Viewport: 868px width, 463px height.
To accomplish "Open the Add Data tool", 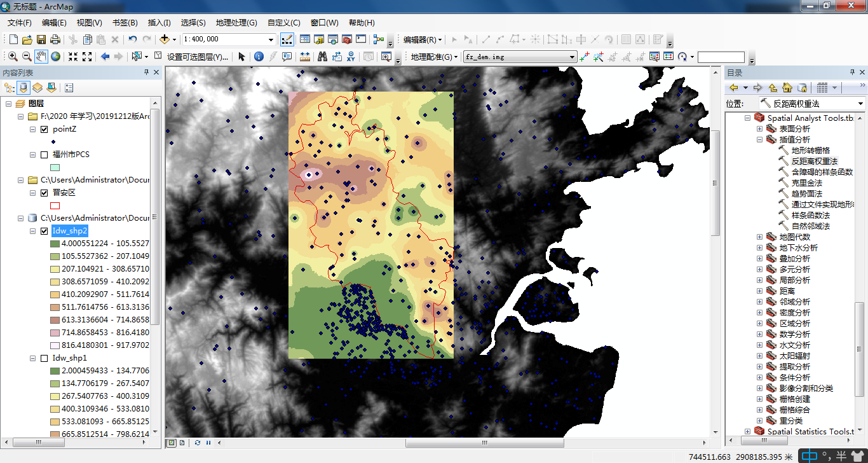I will pyautogui.click(x=166, y=39).
